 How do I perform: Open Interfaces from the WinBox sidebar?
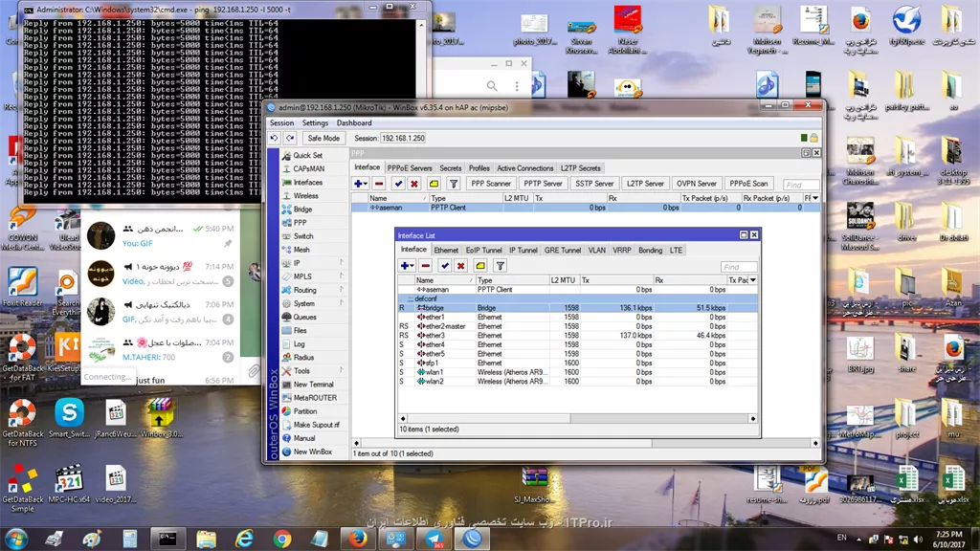[307, 183]
